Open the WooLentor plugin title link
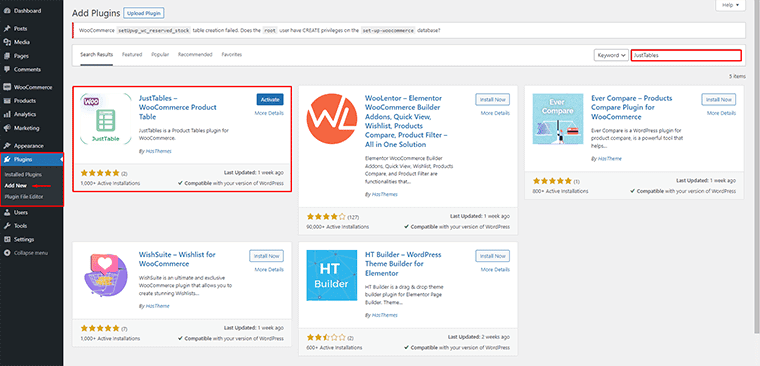The height and width of the screenshot is (366, 760). 406,121
